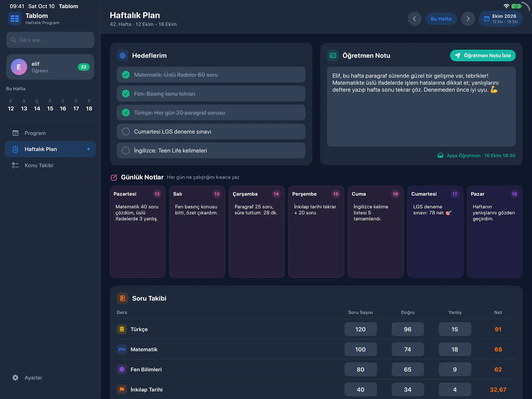The width and height of the screenshot is (532, 399).
Task: Click the search magnifier icon
Action: [13, 40]
